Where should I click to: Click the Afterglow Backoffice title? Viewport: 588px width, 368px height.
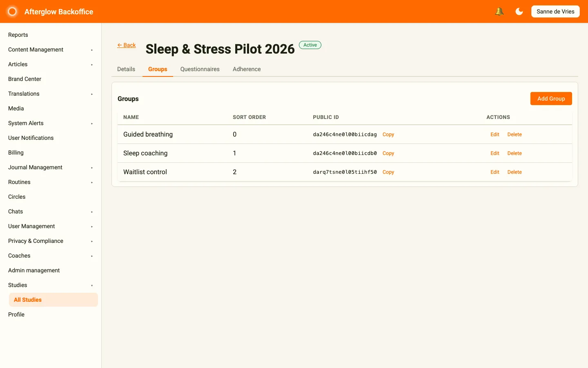tap(59, 12)
